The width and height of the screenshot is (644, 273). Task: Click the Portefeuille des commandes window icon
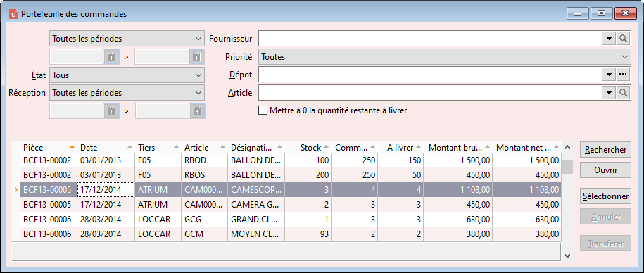click(13, 13)
